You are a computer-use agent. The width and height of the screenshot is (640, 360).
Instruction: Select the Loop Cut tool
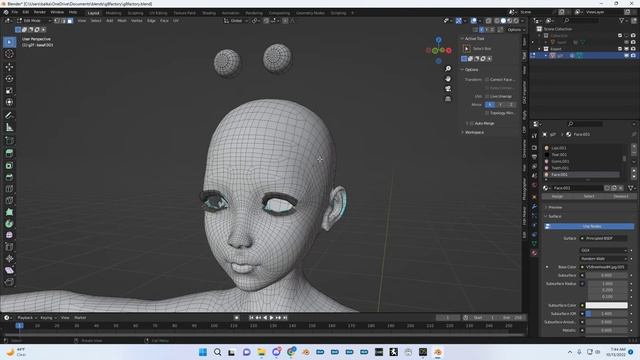pyautogui.click(x=9, y=189)
